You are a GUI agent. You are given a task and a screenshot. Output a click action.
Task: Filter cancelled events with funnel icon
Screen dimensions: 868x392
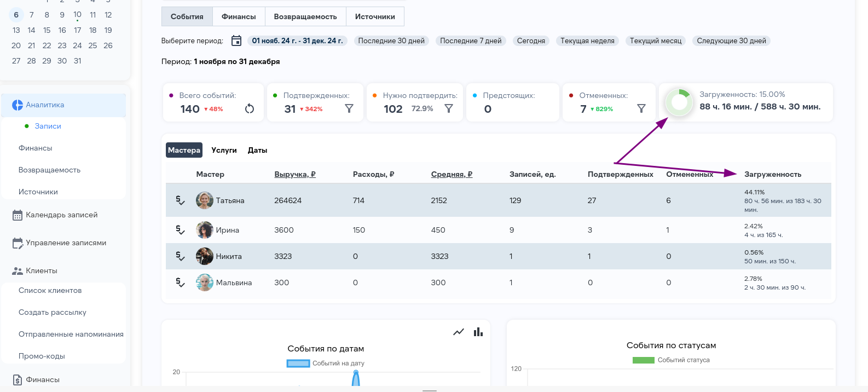coord(641,108)
